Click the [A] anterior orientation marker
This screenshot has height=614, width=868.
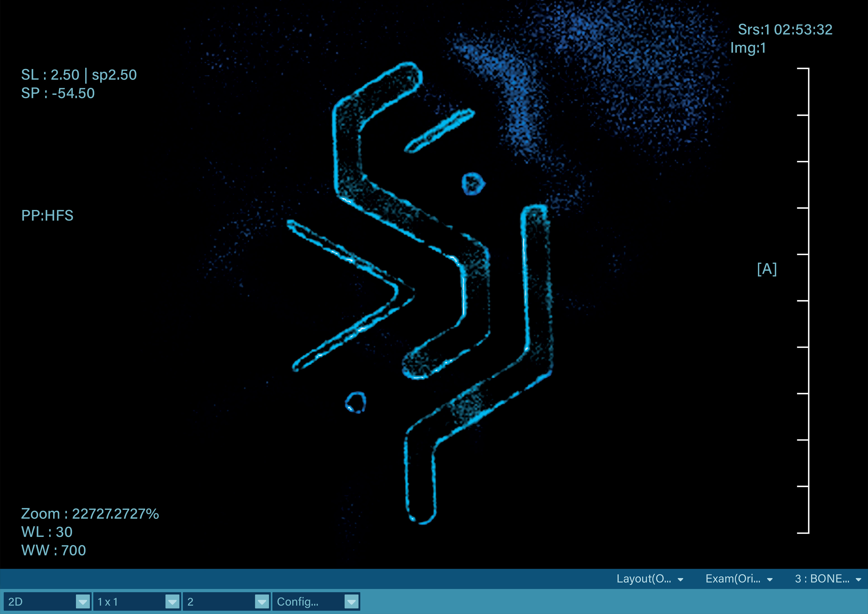pyautogui.click(x=767, y=269)
